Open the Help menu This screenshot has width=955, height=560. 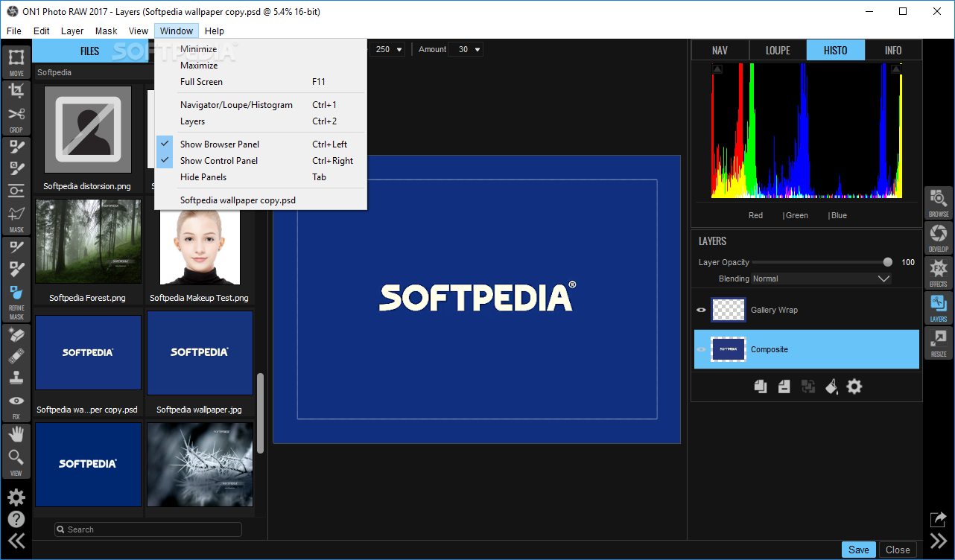215,31
